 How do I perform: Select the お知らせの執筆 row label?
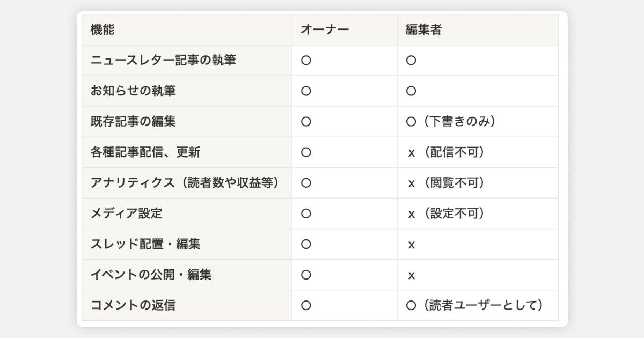[x=133, y=91]
